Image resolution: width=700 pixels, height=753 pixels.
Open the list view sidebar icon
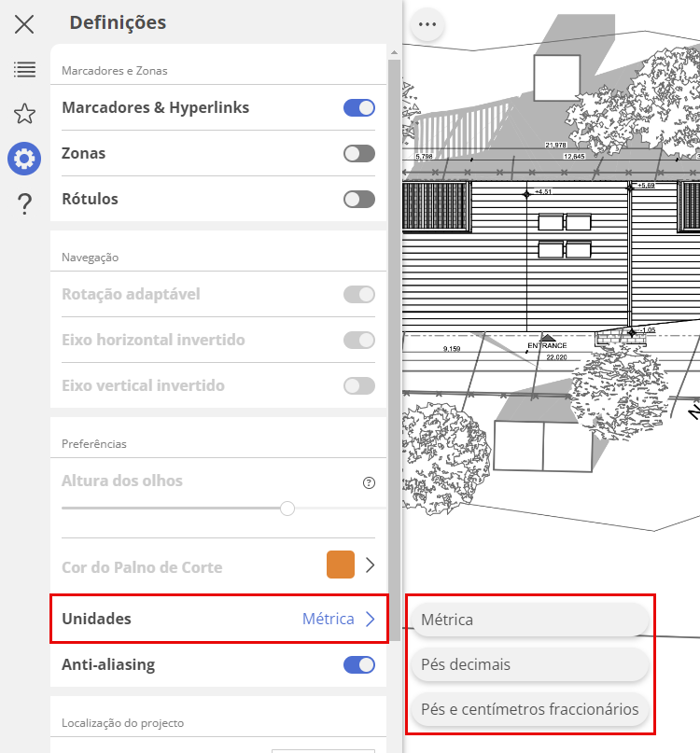[24, 69]
